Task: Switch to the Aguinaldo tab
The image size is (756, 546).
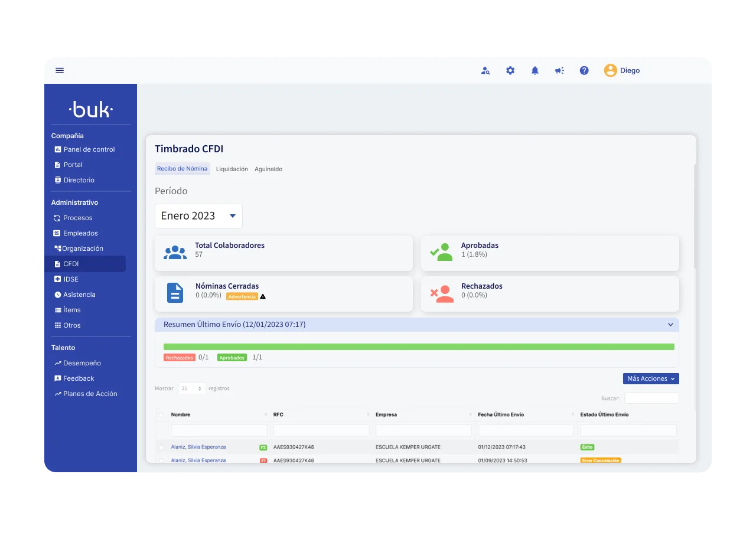Action: point(269,169)
